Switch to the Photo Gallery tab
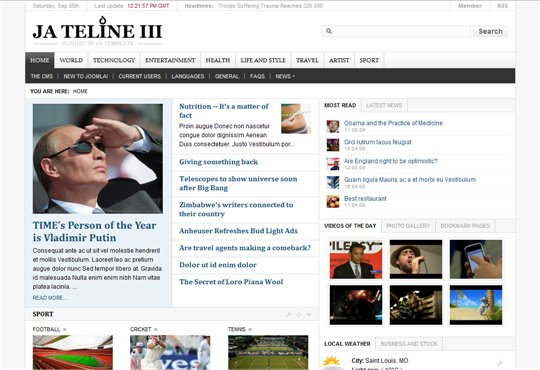 (x=408, y=226)
